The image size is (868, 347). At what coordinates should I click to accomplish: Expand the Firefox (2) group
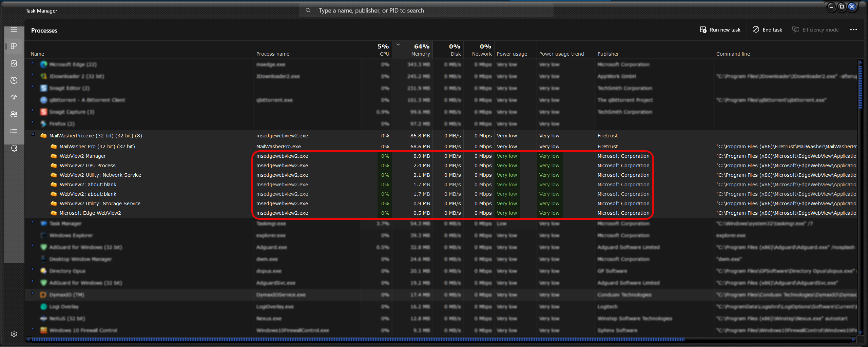coord(33,122)
